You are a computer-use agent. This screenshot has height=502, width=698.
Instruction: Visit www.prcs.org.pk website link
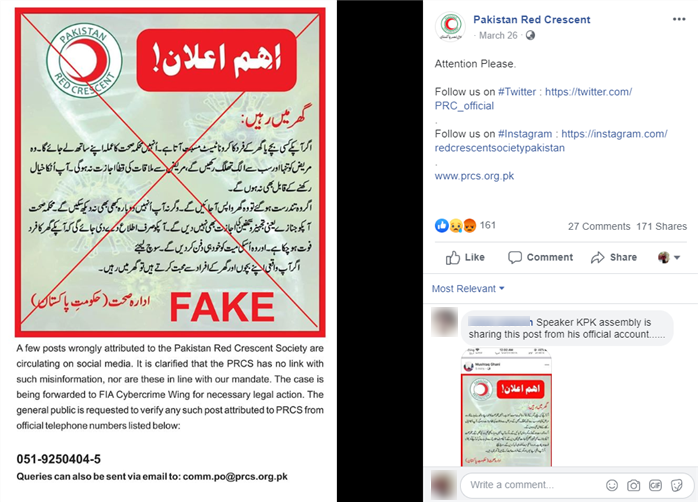pos(474,176)
